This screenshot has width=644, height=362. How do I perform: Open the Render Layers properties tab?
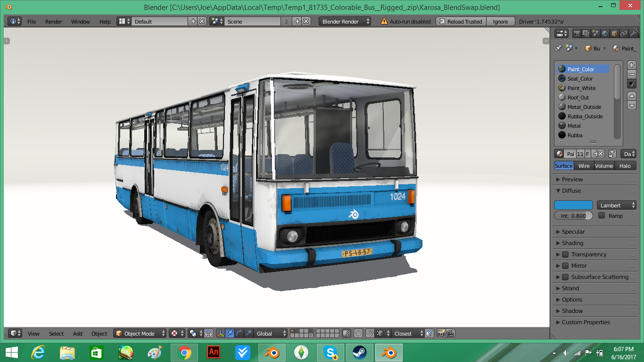pos(586,33)
